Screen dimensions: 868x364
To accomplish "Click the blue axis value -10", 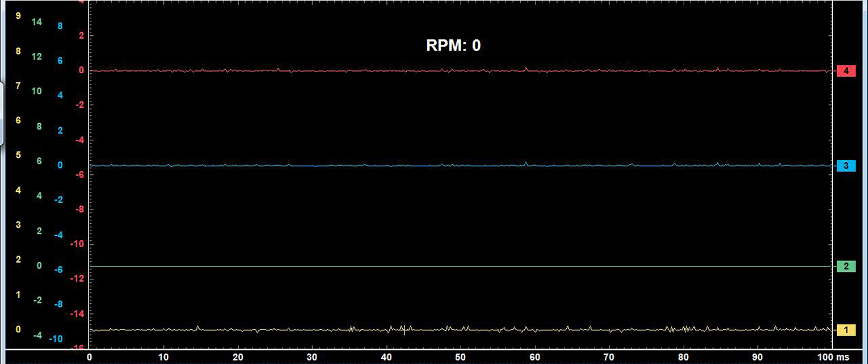I will coord(56,339).
